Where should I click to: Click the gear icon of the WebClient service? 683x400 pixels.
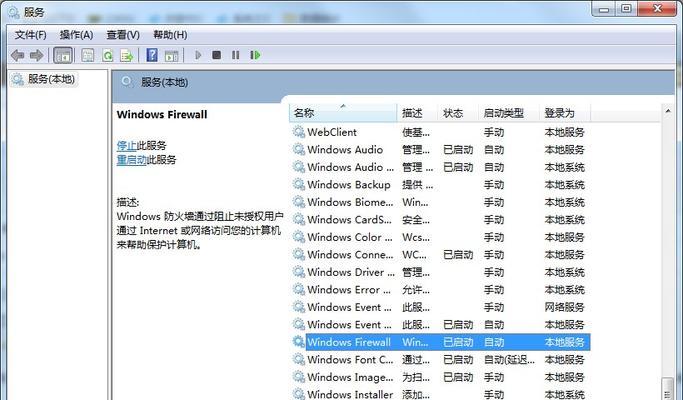pyautogui.click(x=299, y=132)
